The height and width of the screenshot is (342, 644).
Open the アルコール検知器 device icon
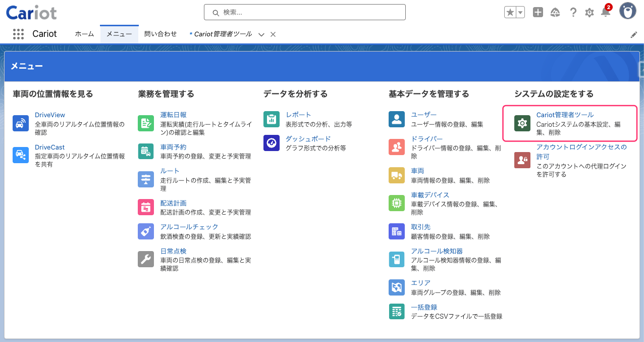pos(397,259)
